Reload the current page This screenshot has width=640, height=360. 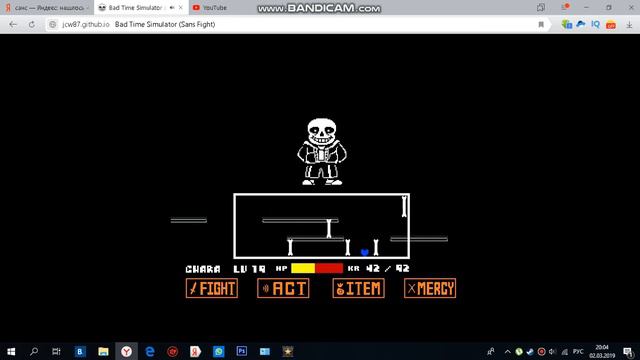coord(32,24)
